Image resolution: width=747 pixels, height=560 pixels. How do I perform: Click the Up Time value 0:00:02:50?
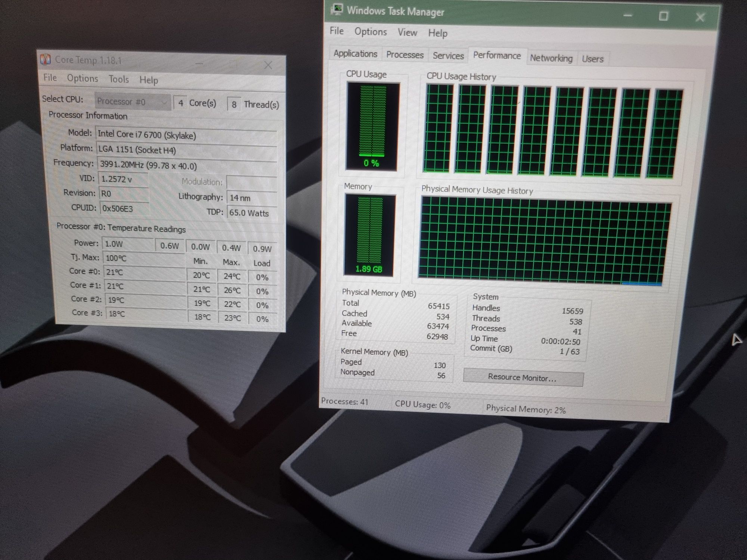561,342
